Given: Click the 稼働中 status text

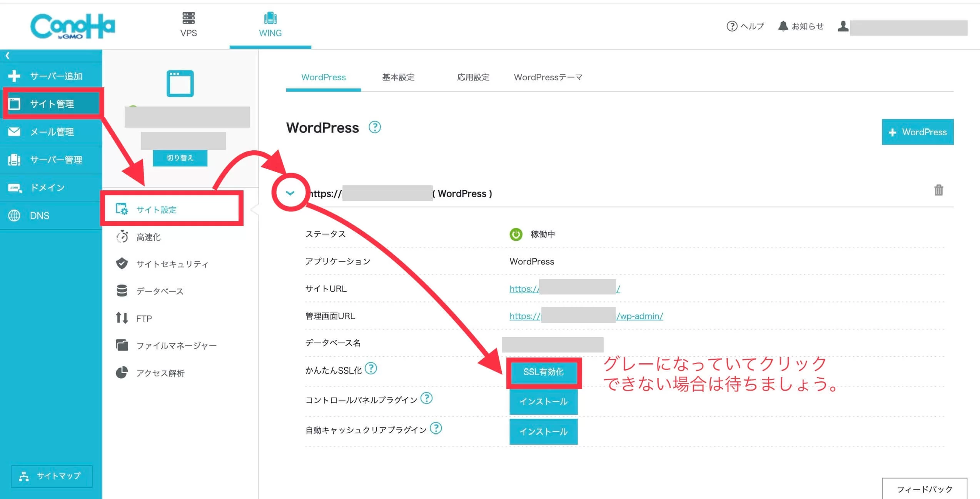Looking at the screenshot, I should coord(543,234).
